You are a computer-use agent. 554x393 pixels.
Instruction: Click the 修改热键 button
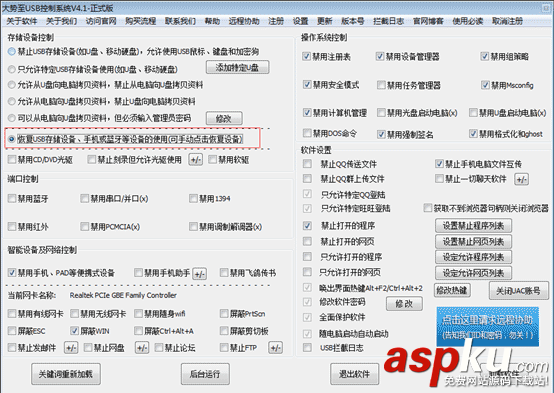(x=452, y=291)
